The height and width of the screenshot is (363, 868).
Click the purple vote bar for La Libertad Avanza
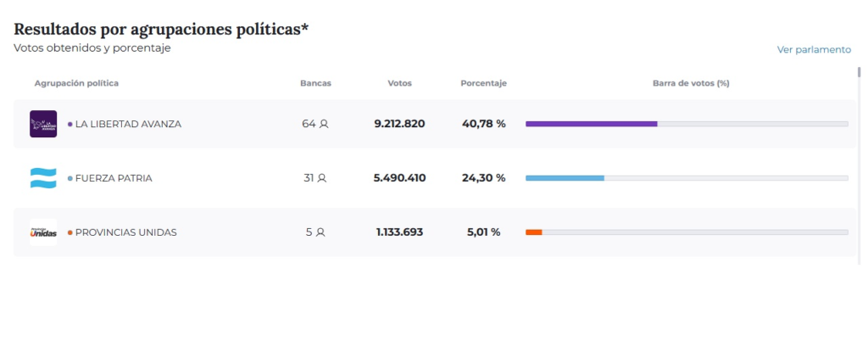591,124
